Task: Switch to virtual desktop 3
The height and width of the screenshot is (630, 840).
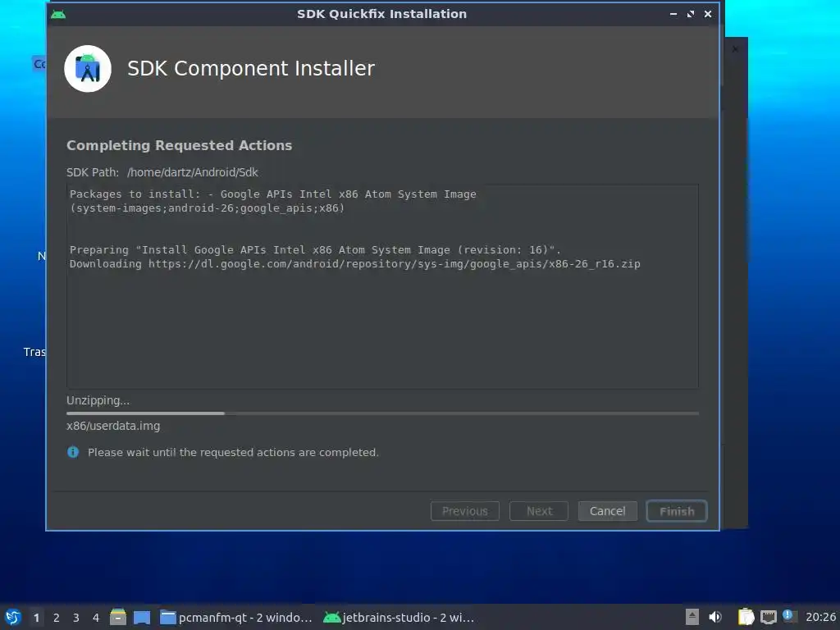Action: tap(76, 618)
